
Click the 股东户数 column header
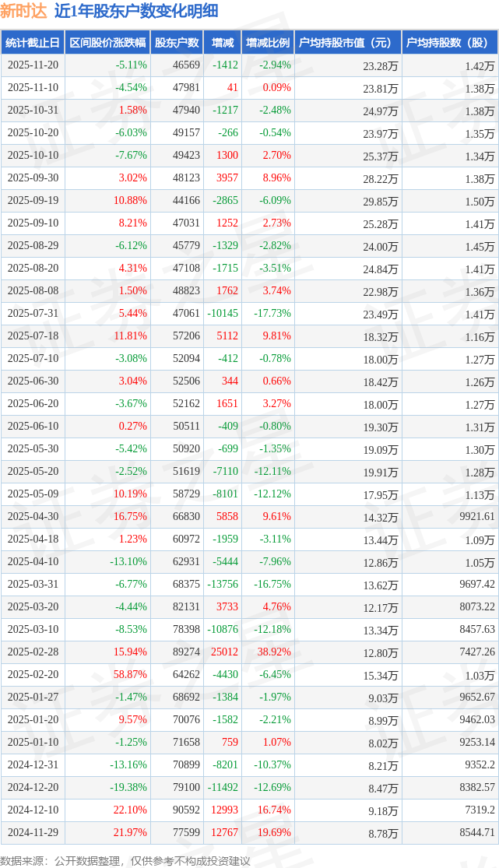(176, 43)
